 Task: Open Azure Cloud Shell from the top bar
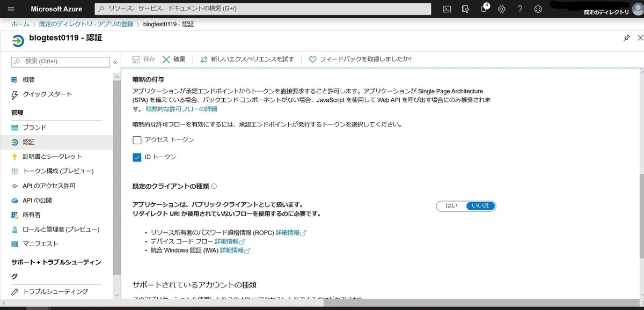447,9
